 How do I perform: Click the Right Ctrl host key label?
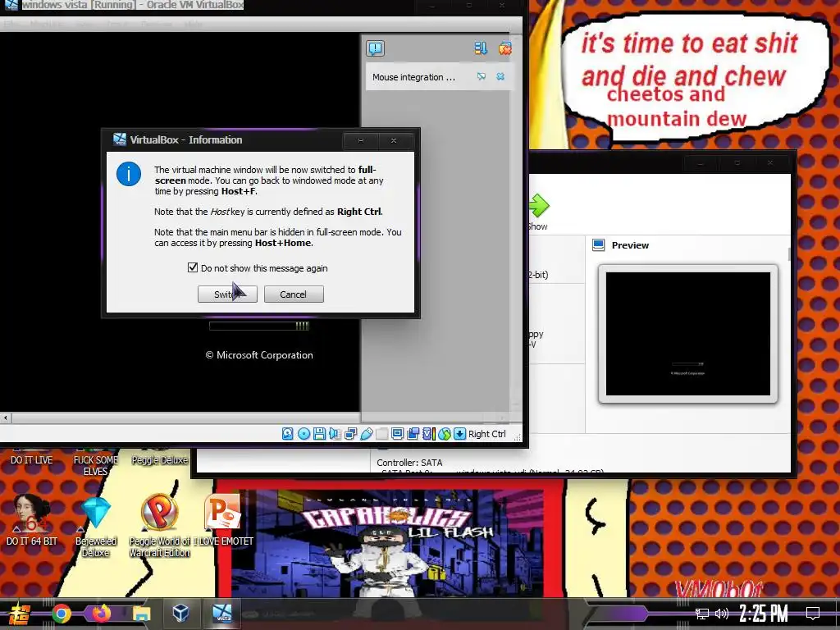point(487,434)
